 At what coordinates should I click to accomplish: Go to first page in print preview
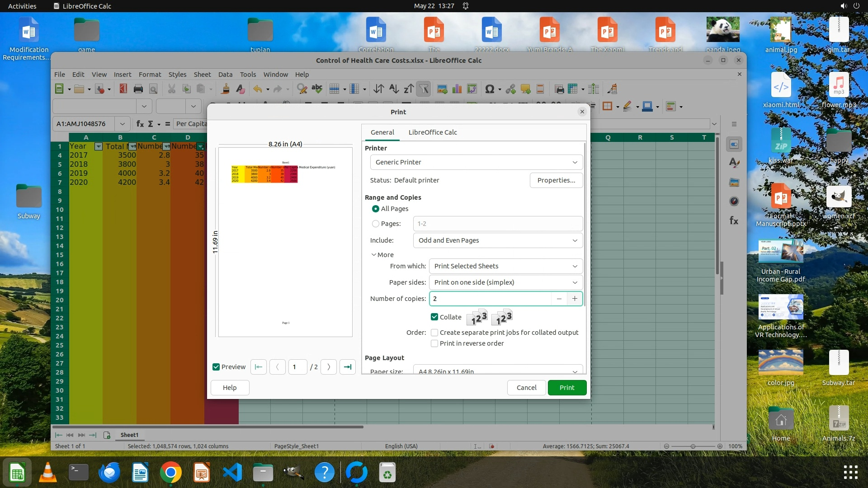tap(259, 367)
